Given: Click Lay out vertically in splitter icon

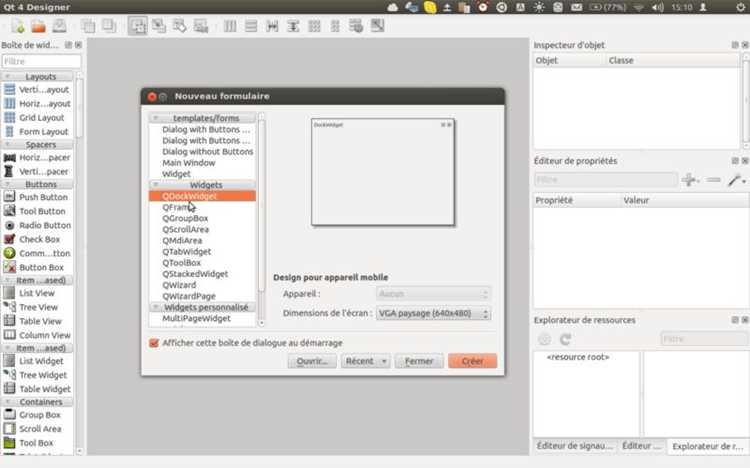Looking at the screenshot, I should point(293,26).
